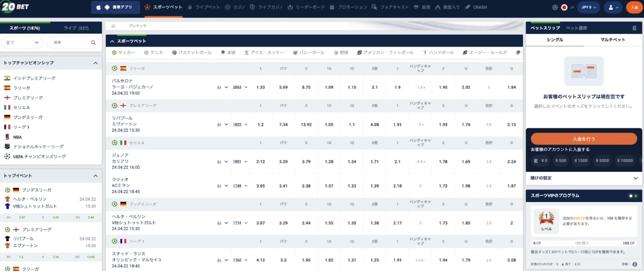Collapse the トップチャンピオンシップ section
The height and width of the screenshot is (275, 644).
[x=95, y=63]
